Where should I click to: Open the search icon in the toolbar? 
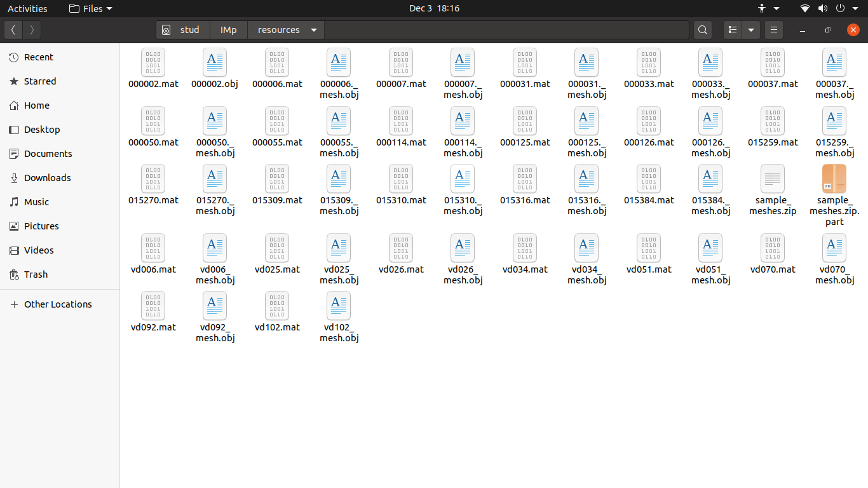[x=702, y=29]
